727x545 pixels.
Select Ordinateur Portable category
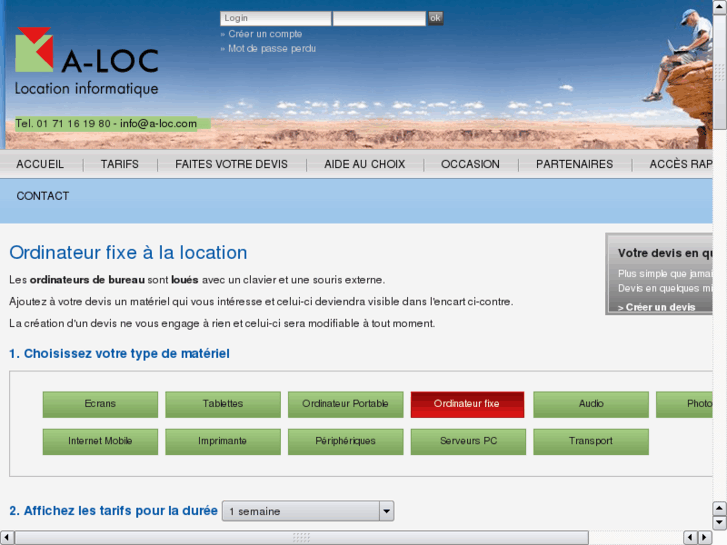tap(345, 404)
